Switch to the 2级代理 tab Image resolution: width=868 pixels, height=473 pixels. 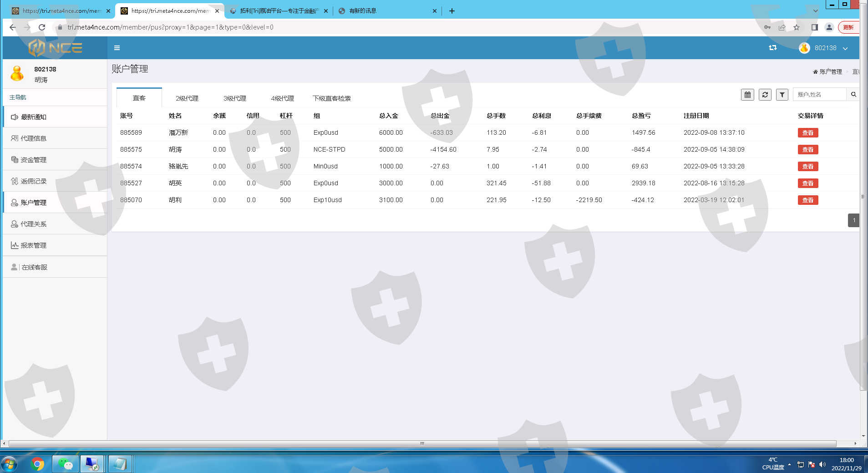[187, 98]
